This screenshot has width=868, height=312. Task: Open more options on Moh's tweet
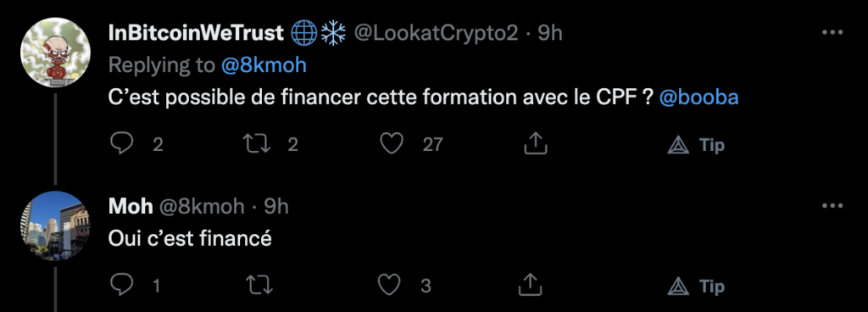point(832,206)
